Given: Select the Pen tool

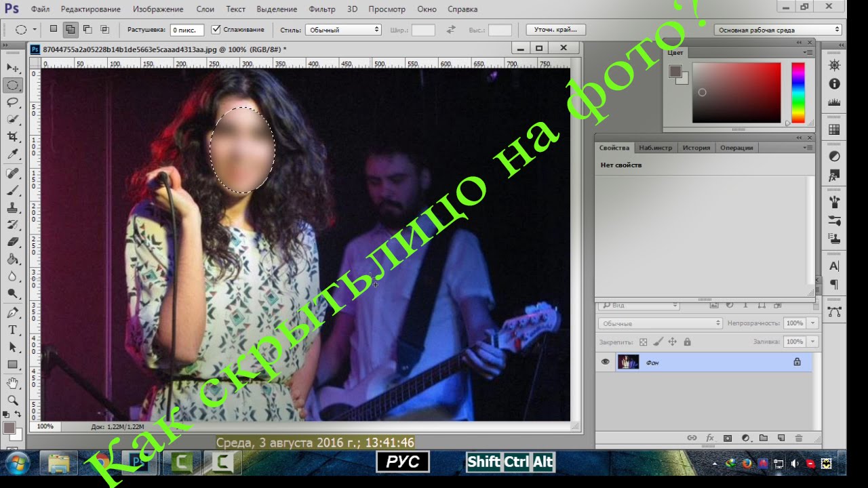Looking at the screenshot, I should pyautogui.click(x=12, y=312).
